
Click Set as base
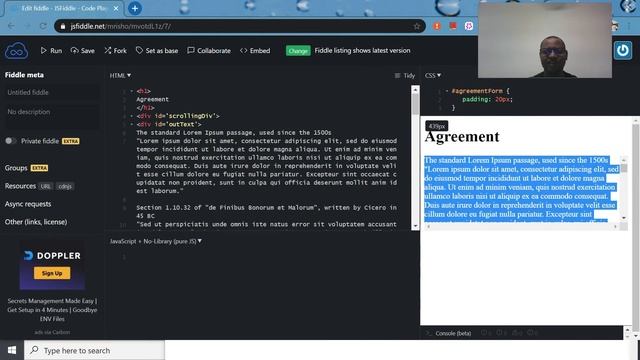coord(157,51)
